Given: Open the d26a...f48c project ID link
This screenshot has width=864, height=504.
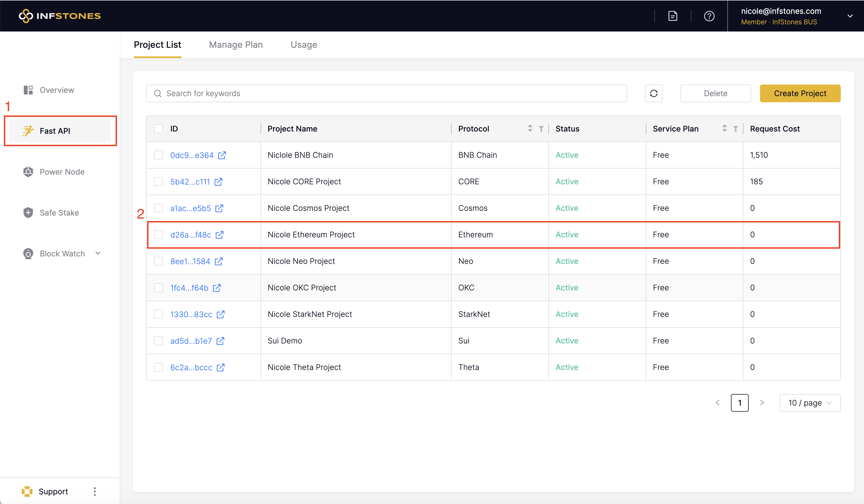Looking at the screenshot, I should point(191,235).
